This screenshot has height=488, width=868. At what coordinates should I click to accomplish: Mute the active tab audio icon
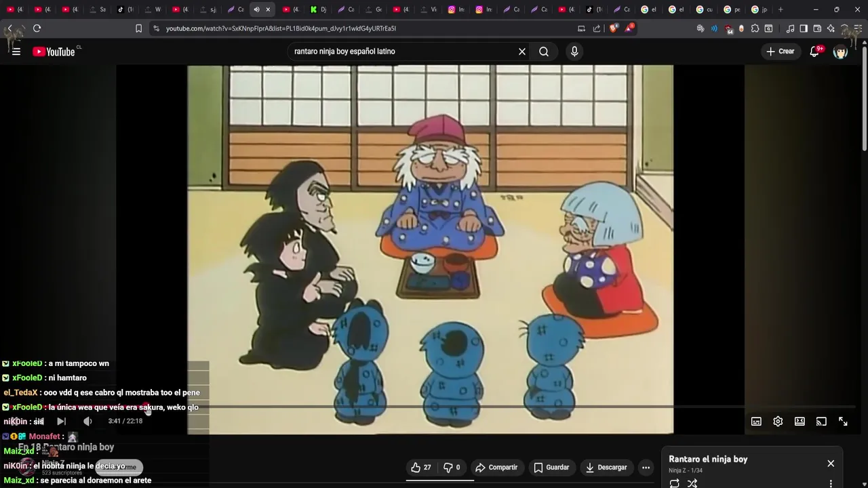point(256,9)
